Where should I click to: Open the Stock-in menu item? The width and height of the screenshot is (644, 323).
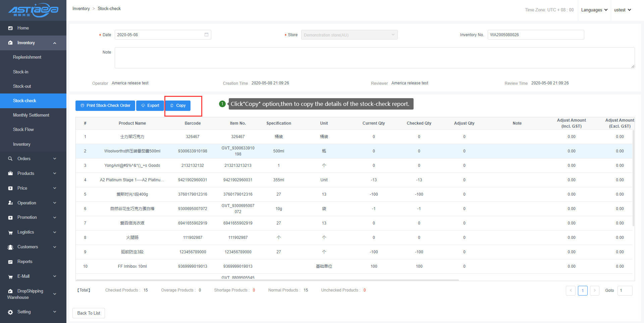coord(21,72)
